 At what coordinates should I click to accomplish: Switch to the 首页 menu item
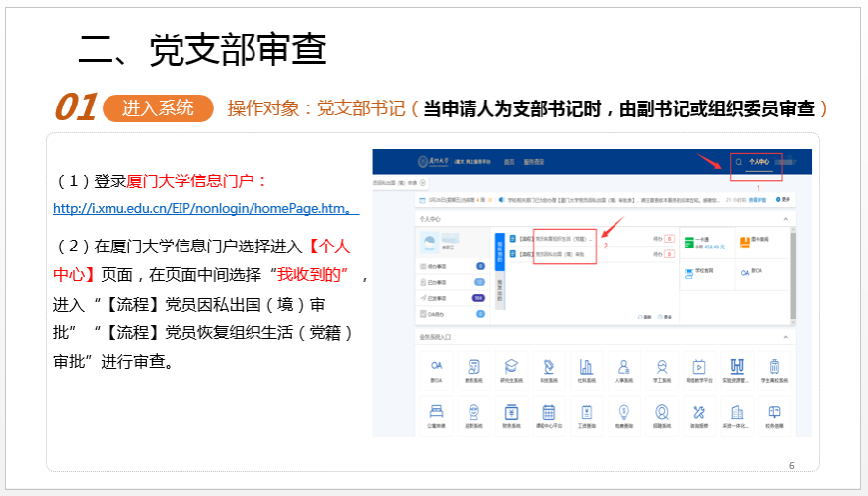(x=509, y=160)
